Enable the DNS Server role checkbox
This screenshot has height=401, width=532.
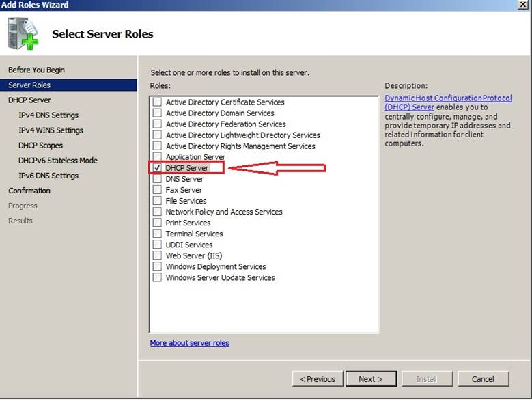point(157,178)
